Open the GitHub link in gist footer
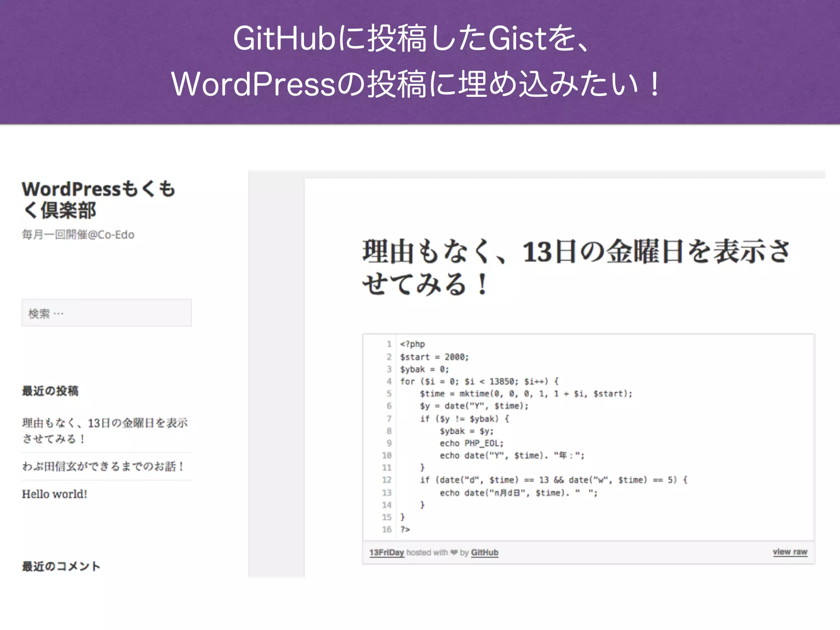 [x=484, y=552]
